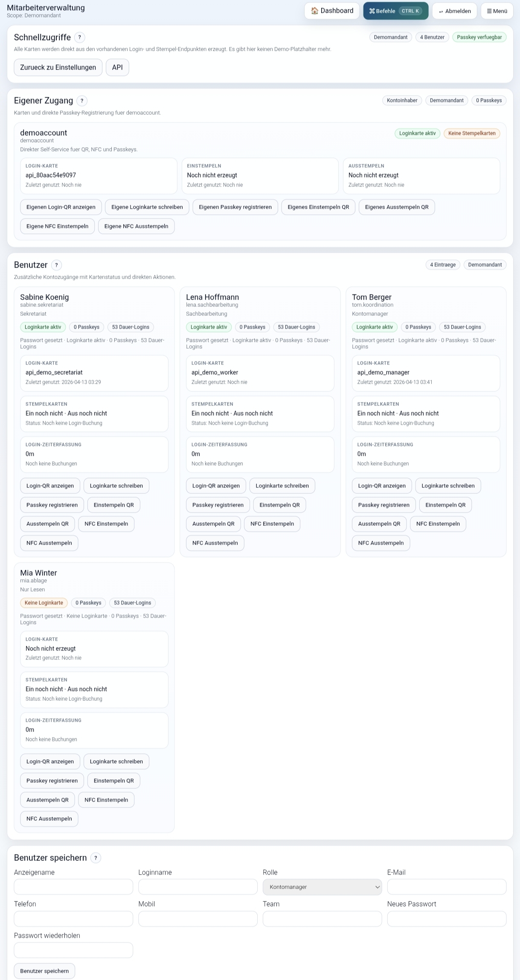Show help for Eigener Zugang section
The width and height of the screenshot is (520, 980).
82,101
